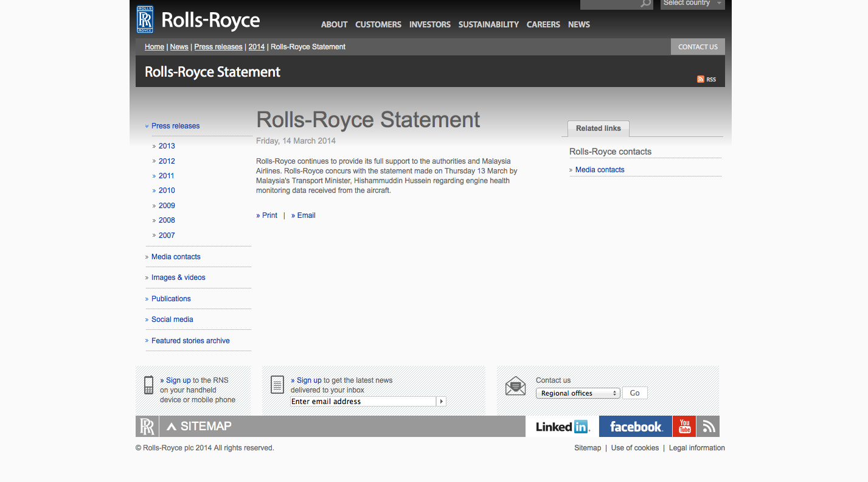Open the Social media link
868x482 pixels.
click(172, 320)
